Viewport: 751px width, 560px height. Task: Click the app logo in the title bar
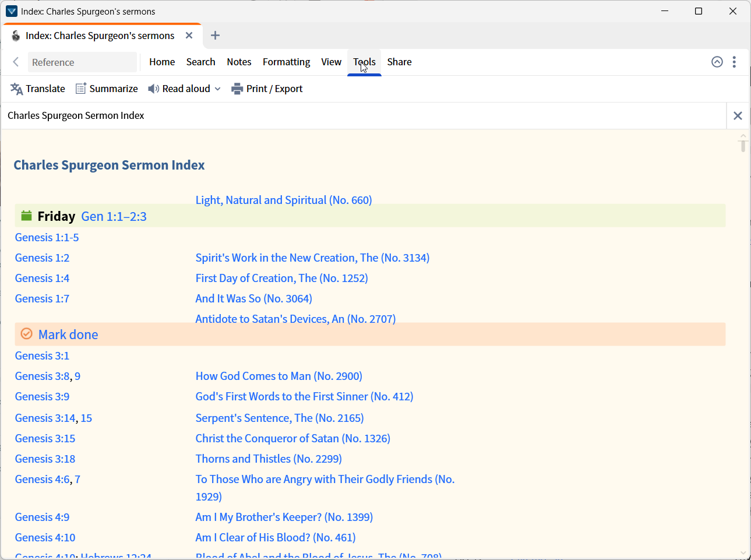tap(11, 11)
